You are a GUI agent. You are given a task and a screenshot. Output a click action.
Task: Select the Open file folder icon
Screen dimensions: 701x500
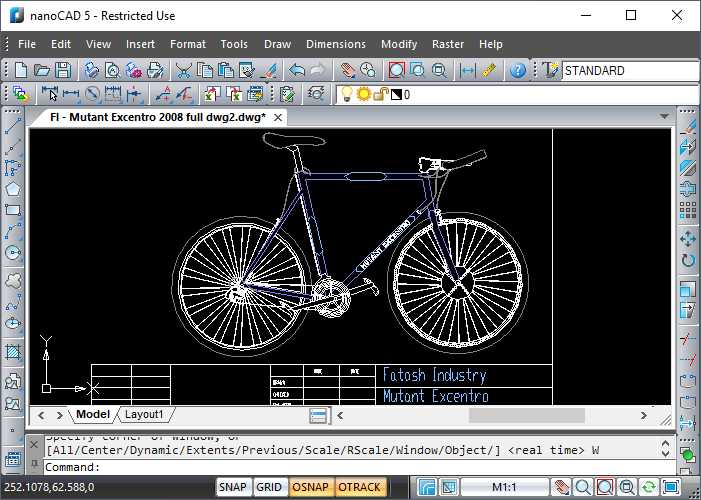(42, 70)
